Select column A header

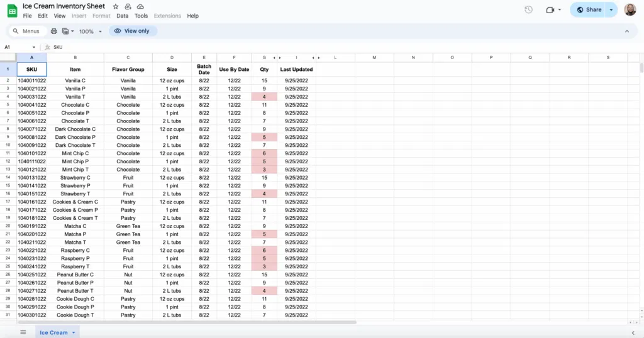(31, 58)
